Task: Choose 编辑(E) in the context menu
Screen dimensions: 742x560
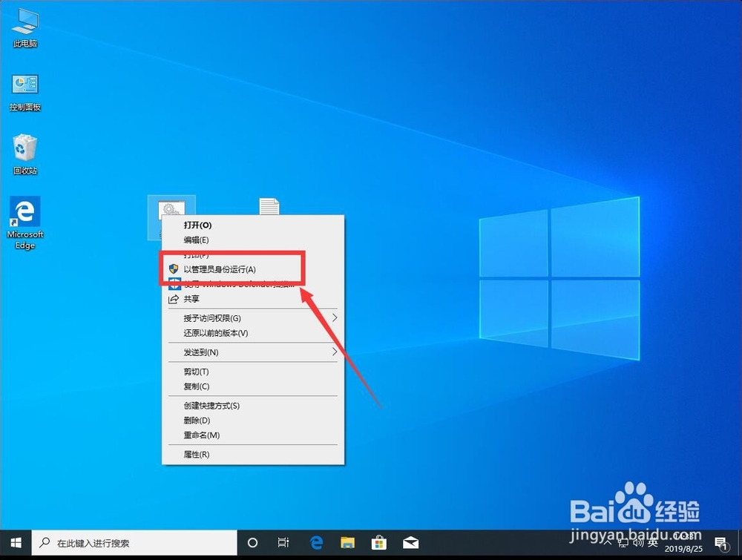Action: coord(253,240)
